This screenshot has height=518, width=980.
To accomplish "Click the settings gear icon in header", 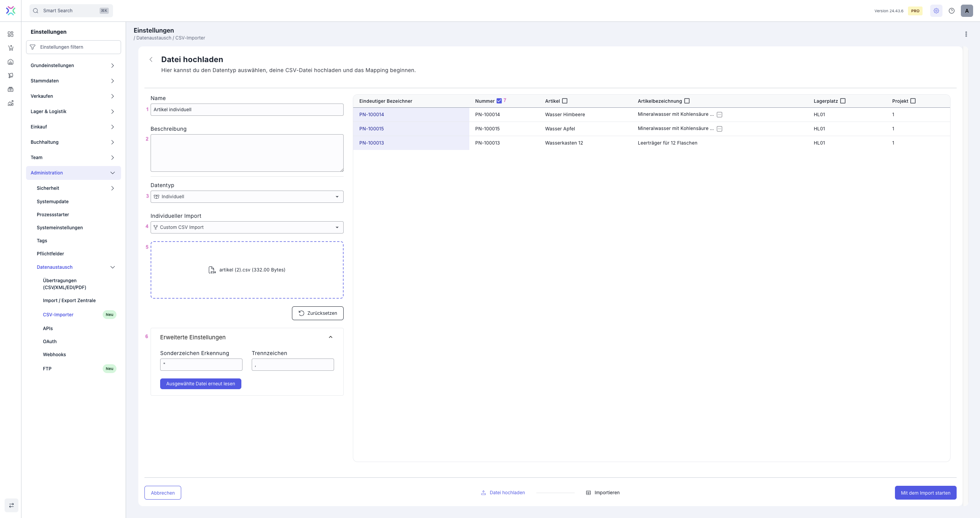I will (936, 11).
